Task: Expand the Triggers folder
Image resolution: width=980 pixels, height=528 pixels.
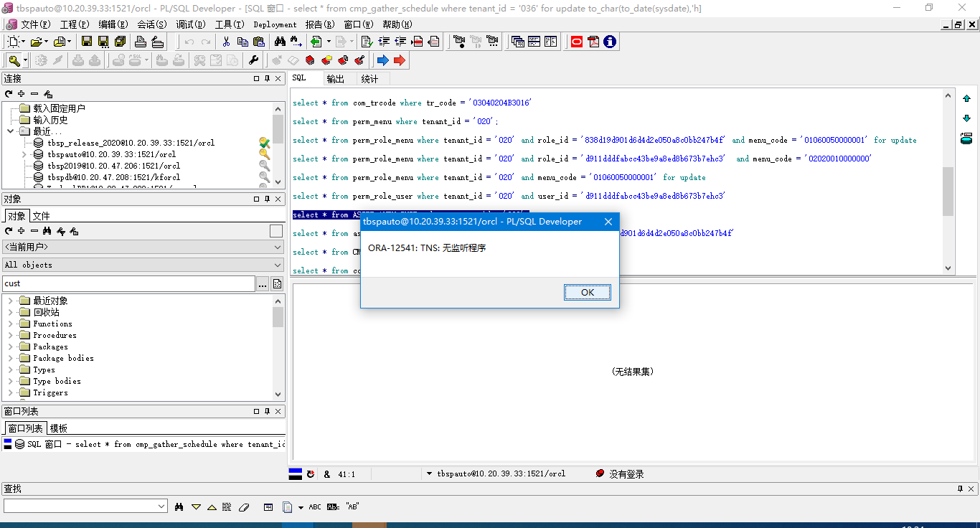Action: [x=10, y=392]
